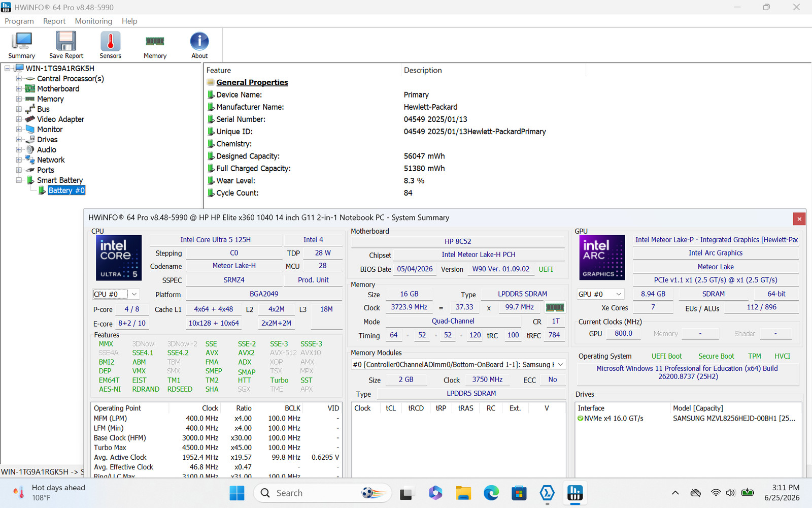Click the Device Name battery icon
812x508 pixels.
coord(211,94)
